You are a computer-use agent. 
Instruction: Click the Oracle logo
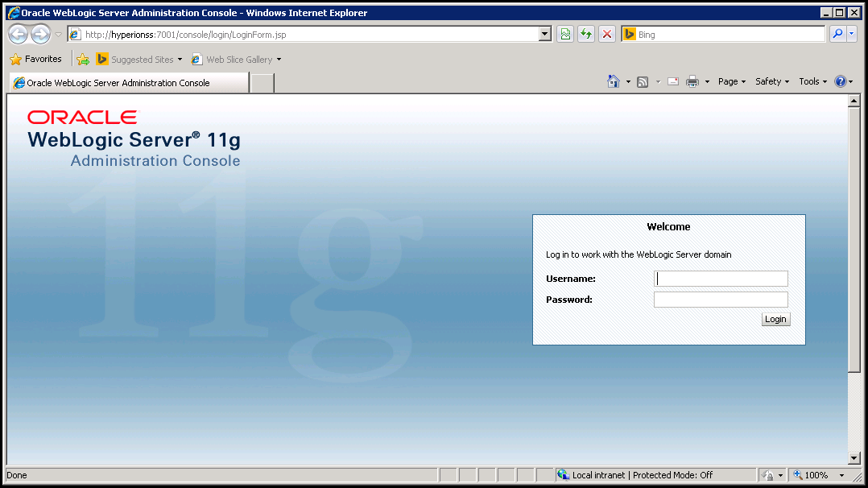[x=82, y=118]
